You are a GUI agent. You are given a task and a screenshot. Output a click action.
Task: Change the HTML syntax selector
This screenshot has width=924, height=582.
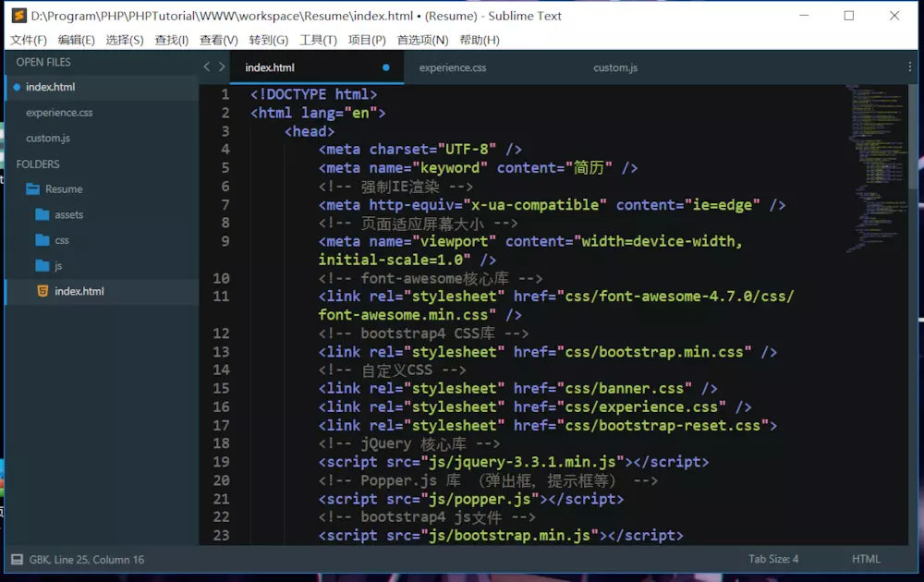[x=866, y=559]
